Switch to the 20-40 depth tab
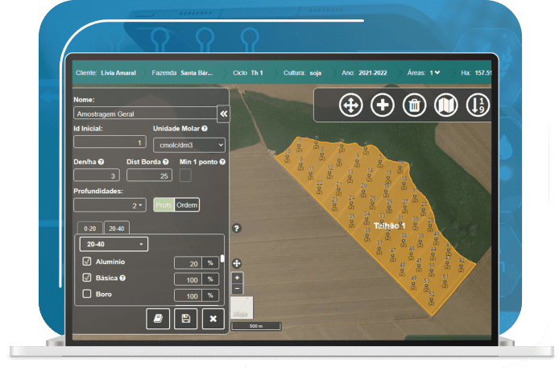559x392 pixels. point(117,229)
